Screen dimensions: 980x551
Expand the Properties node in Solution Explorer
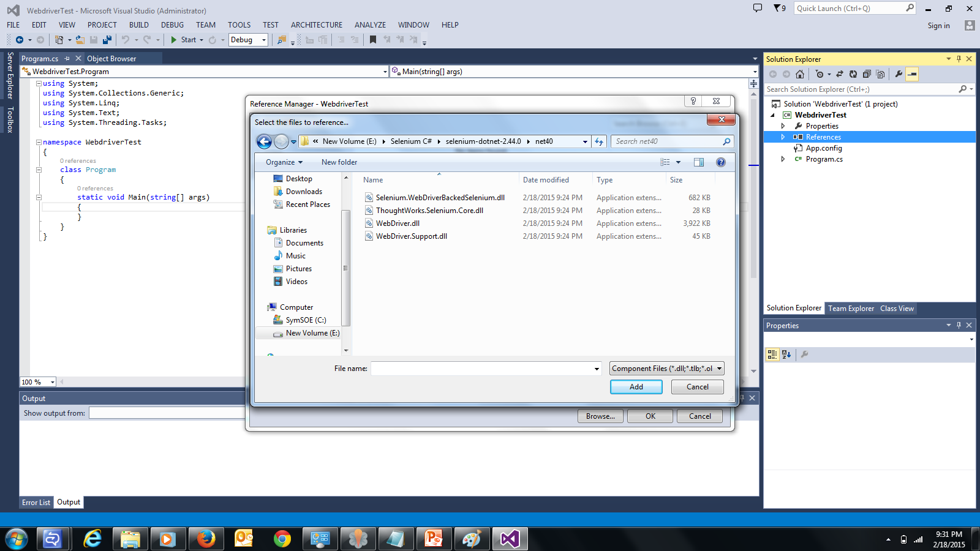[783, 126]
